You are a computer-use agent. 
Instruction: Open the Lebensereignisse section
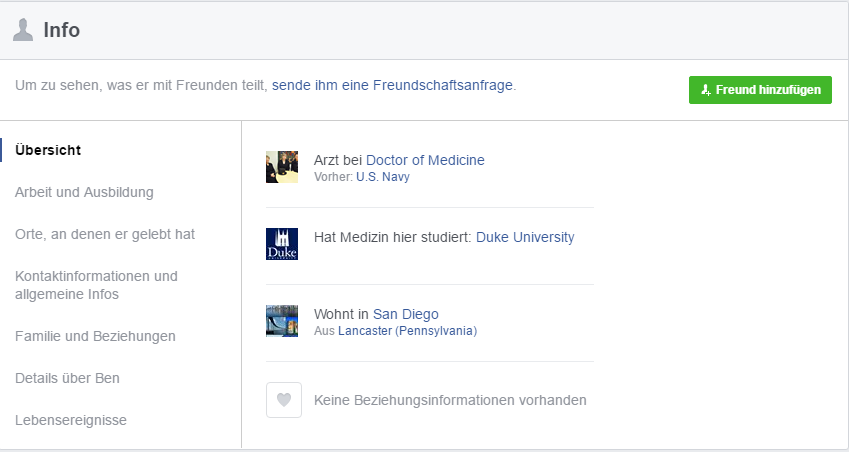coord(71,420)
